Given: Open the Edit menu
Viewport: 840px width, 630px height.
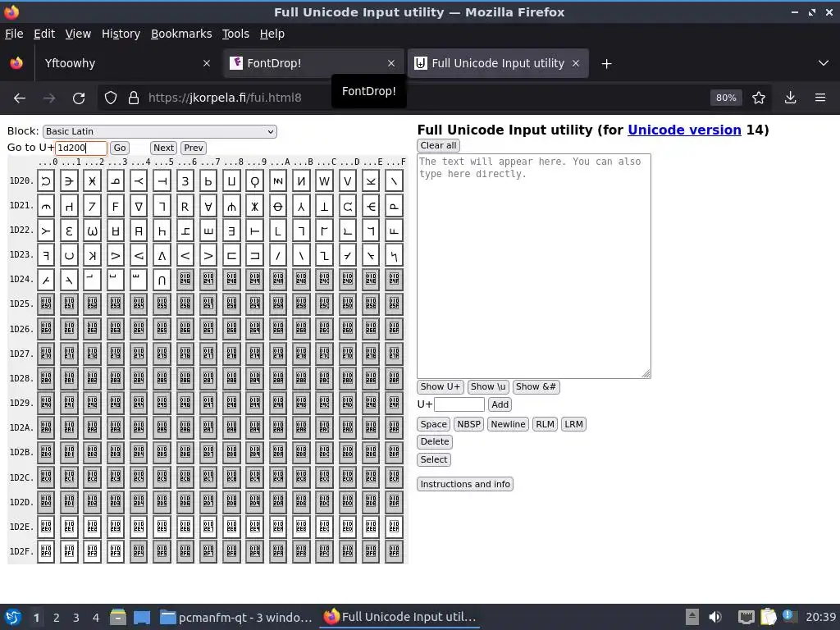Looking at the screenshot, I should tap(44, 34).
